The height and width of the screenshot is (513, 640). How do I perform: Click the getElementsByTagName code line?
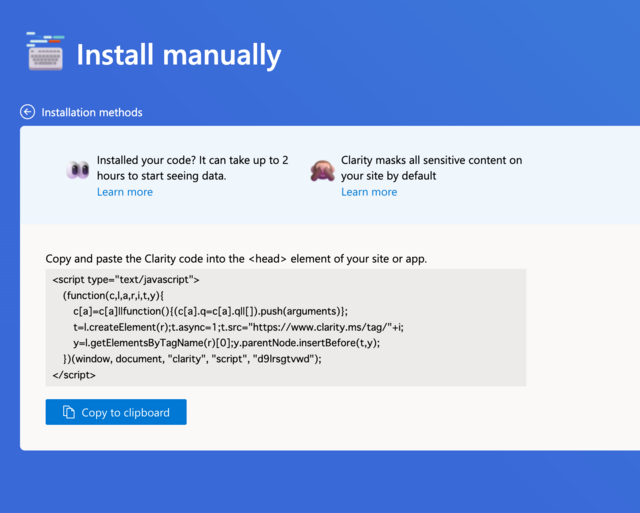[x=227, y=343]
